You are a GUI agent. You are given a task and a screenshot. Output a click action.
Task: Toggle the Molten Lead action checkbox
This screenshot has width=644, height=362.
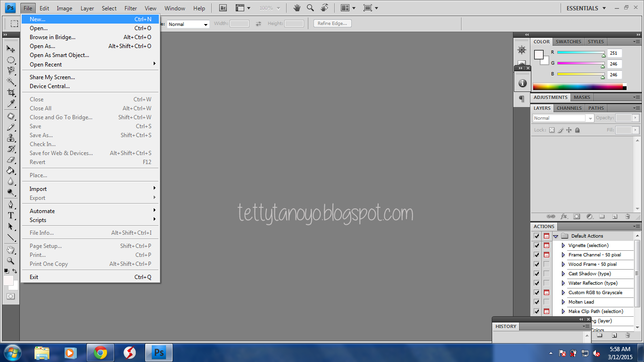pyautogui.click(x=537, y=302)
